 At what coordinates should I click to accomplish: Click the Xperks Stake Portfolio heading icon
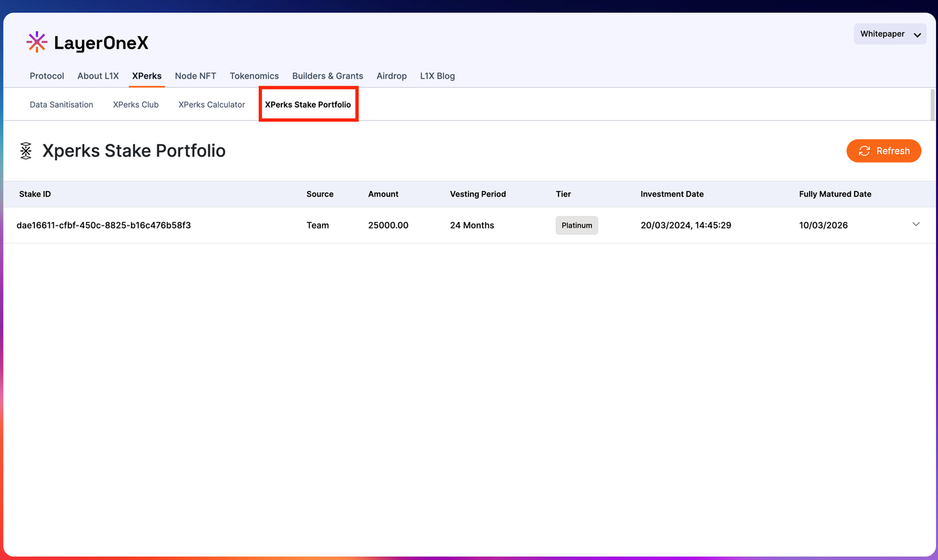[26, 150]
